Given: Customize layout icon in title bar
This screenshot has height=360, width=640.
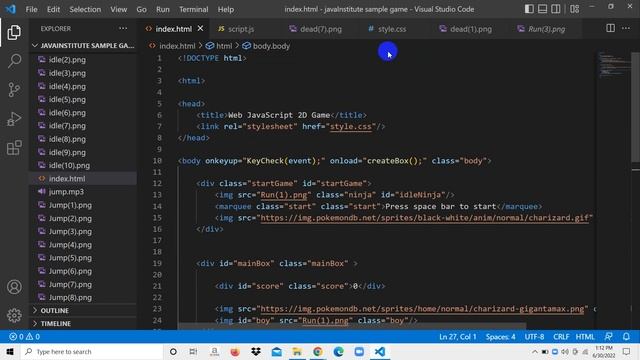Looking at the screenshot, I should [575, 9].
